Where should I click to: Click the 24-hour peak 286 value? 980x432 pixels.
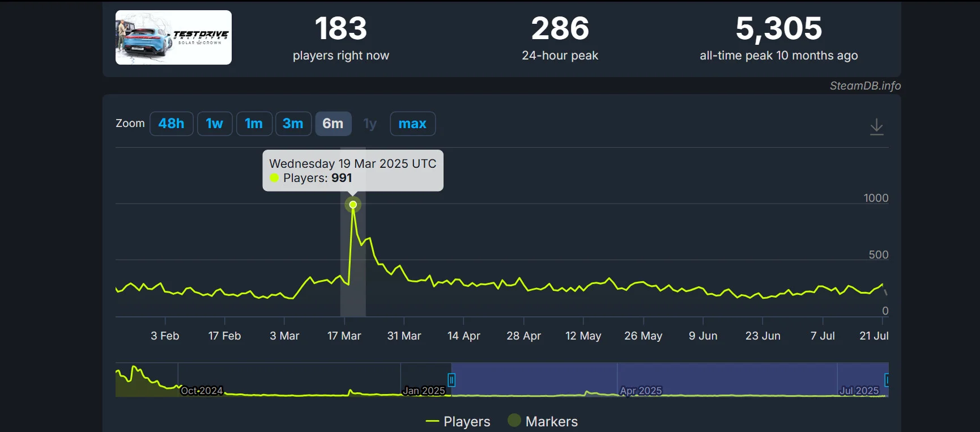(560, 28)
